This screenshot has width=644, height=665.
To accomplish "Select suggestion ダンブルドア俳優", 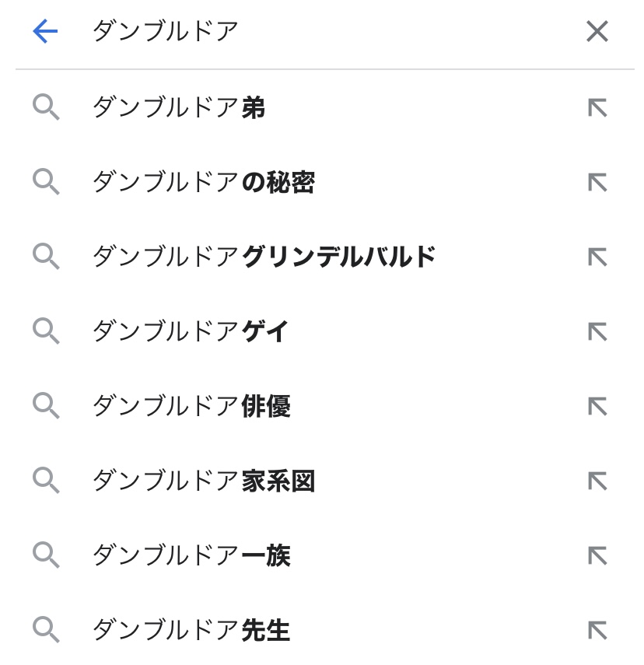I will pos(191,406).
